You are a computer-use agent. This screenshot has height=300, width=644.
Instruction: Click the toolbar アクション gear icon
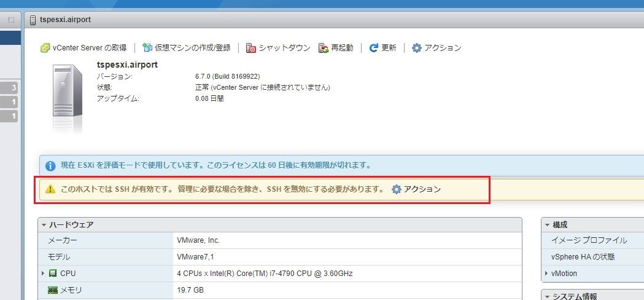416,48
